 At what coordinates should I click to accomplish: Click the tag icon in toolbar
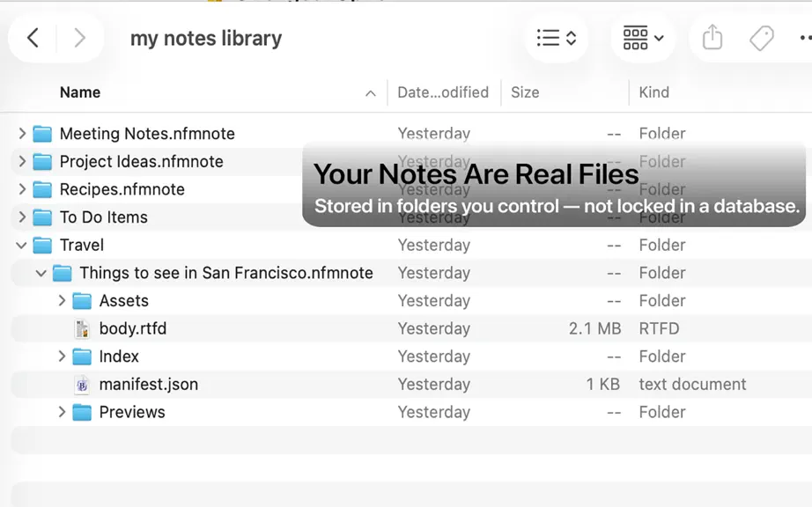click(761, 38)
